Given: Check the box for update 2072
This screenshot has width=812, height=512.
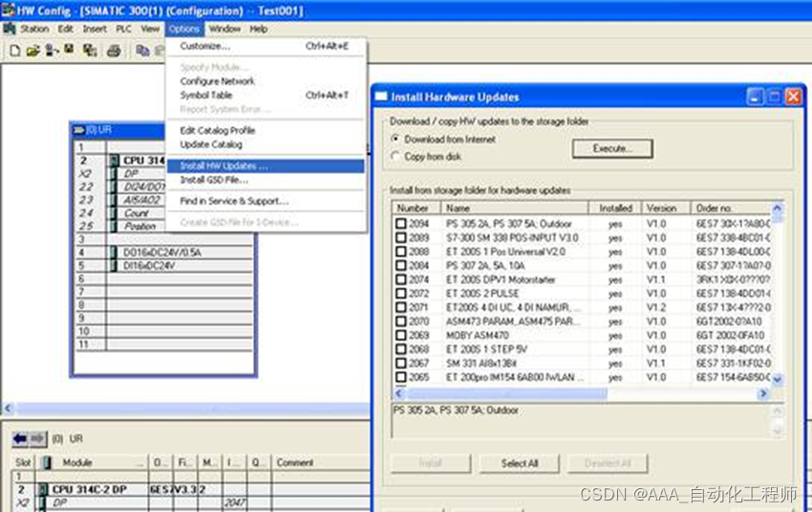Looking at the screenshot, I should click(401, 293).
